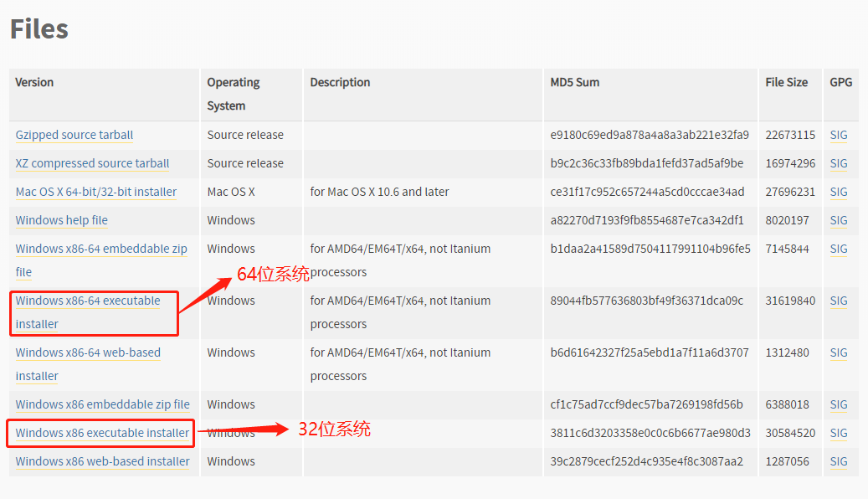The width and height of the screenshot is (868, 499).
Task: Click Mac OS X 64-bit/32-bit installer link
Action: pos(96,192)
